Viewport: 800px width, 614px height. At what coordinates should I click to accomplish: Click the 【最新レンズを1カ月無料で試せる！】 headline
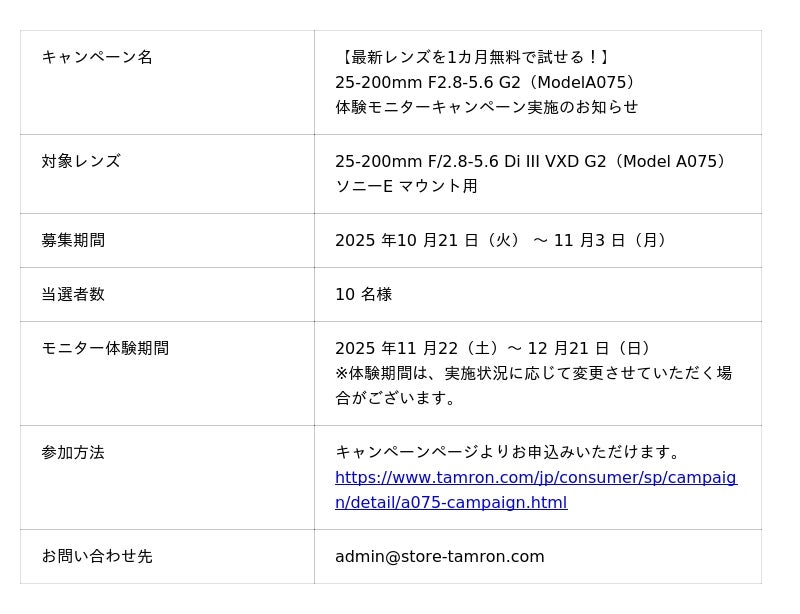tap(475, 57)
